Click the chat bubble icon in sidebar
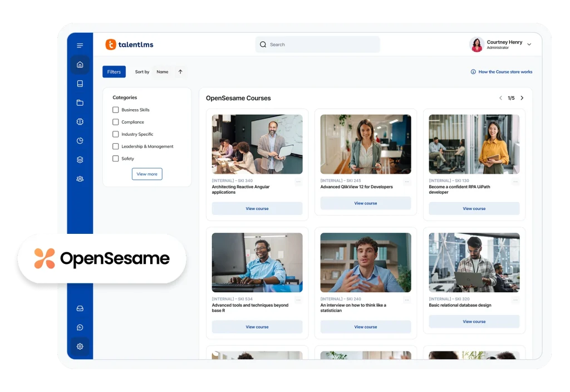The image size is (570, 392). coord(80,327)
